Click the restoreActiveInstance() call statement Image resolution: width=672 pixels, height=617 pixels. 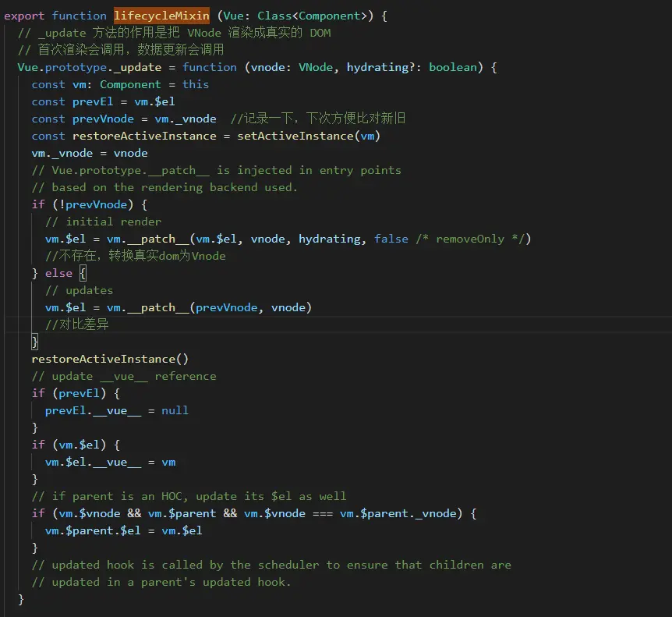[x=110, y=359]
